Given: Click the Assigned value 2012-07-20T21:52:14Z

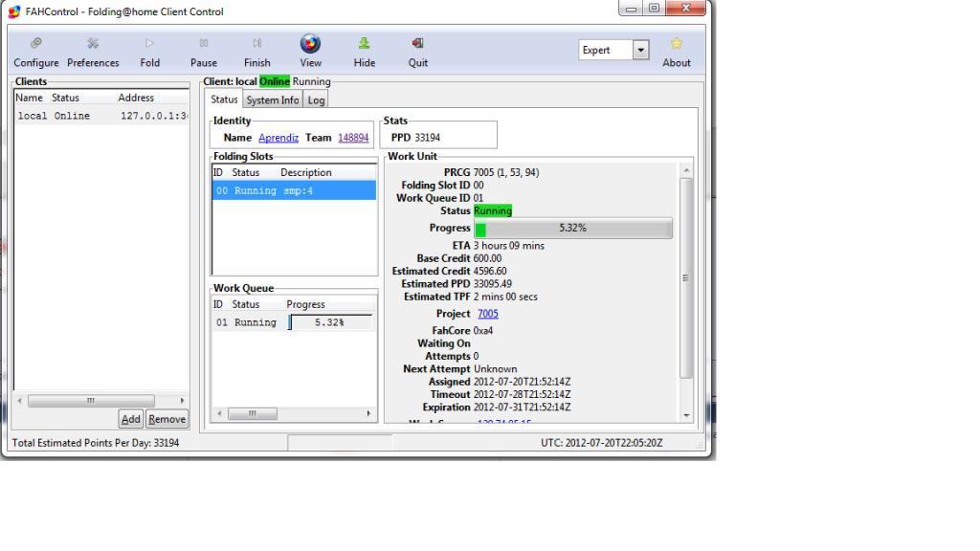Looking at the screenshot, I should coord(522,382).
